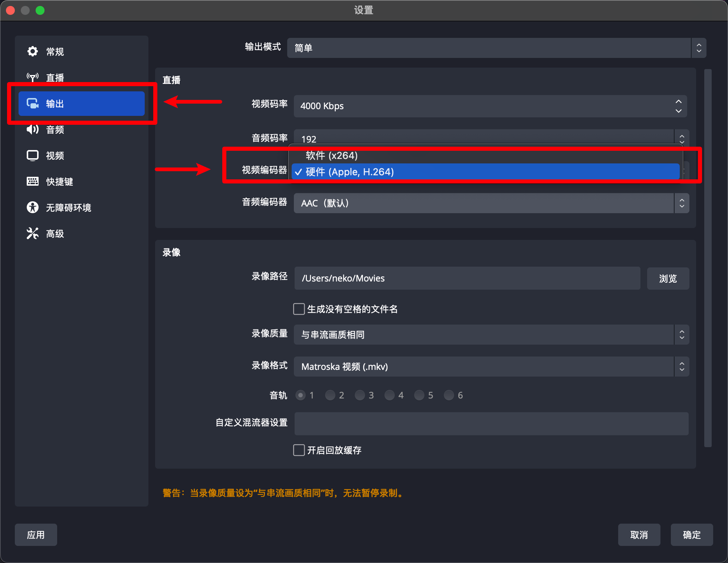728x563 pixels.
Task: Click the 输出 output icon in sidebar
Action: click(33, 103)
